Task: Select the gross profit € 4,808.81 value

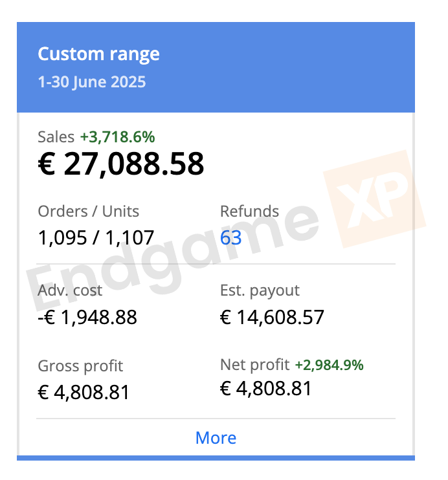Action: (84, 392)
